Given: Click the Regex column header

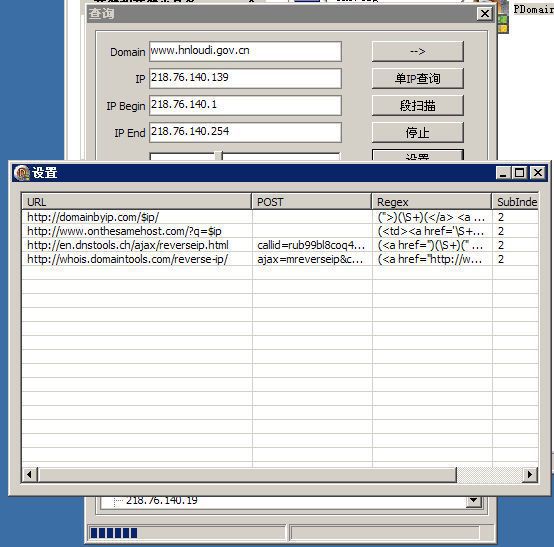Looking at the screenshot, I should tap(431, 202).
